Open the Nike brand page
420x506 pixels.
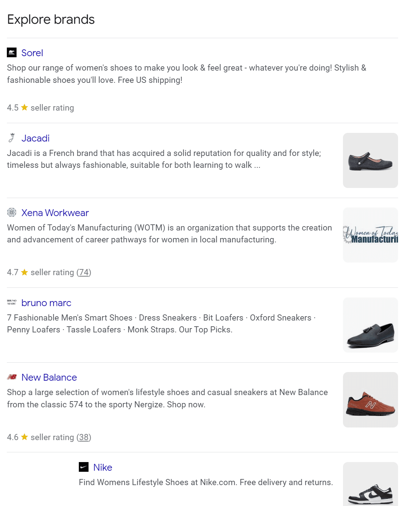(x=102, y=467)
